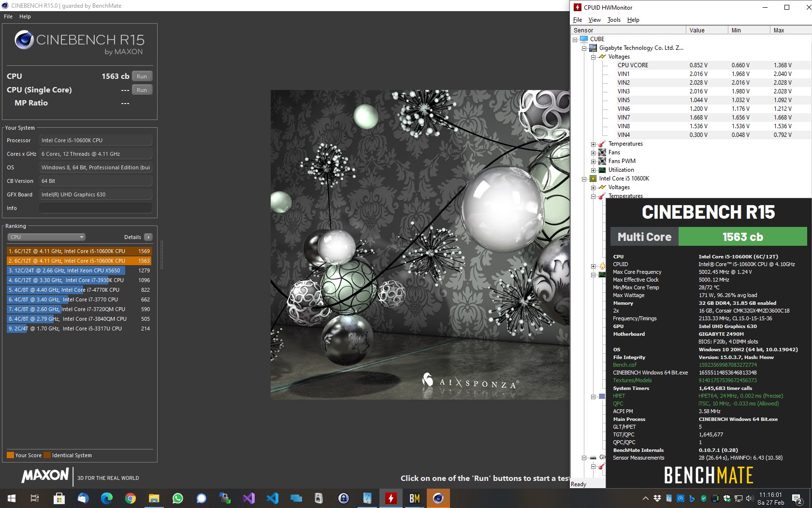Screen dimensions: 812x508
Task: Open Action Center notifications
Action: pos(797,498)
